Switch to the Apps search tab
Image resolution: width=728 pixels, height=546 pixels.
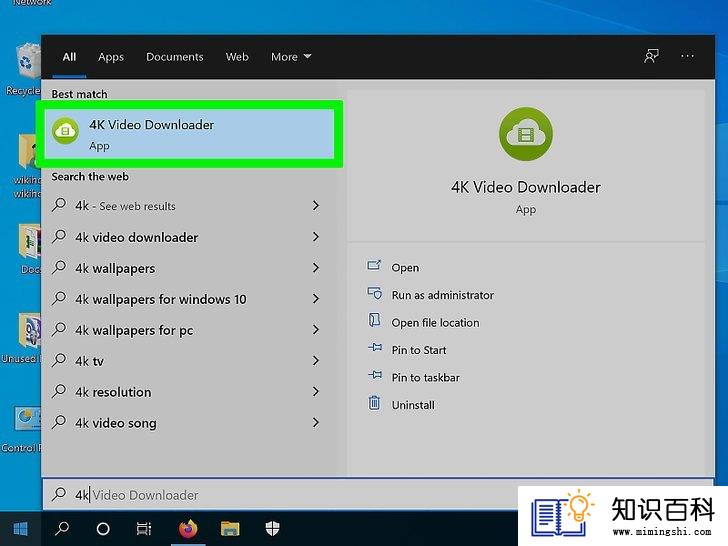[111, 57]
